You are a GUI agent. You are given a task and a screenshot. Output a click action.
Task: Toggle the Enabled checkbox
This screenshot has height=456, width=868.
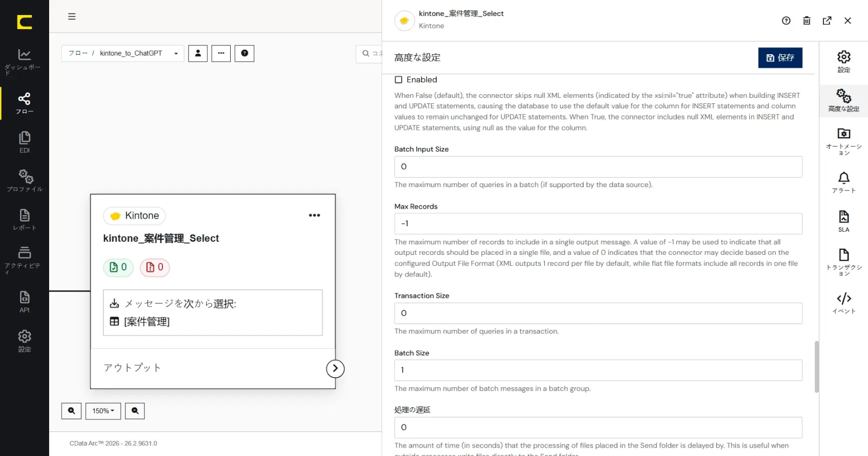(x=399, y=80)
